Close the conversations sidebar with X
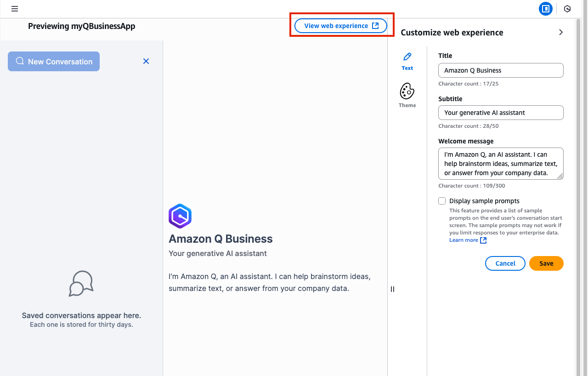Viewport: 588px width, 376px height. pos(146,61)
